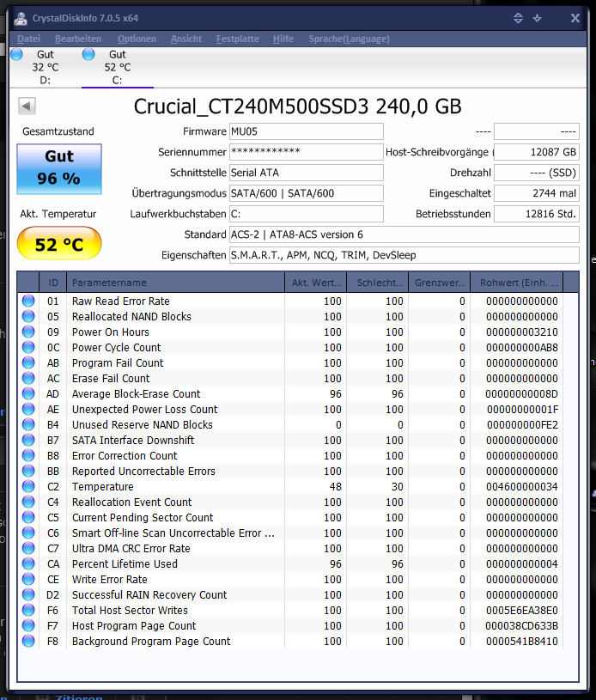Open the Optionen menu
This screenshot has width=596, height=700.
click(137, 39)
